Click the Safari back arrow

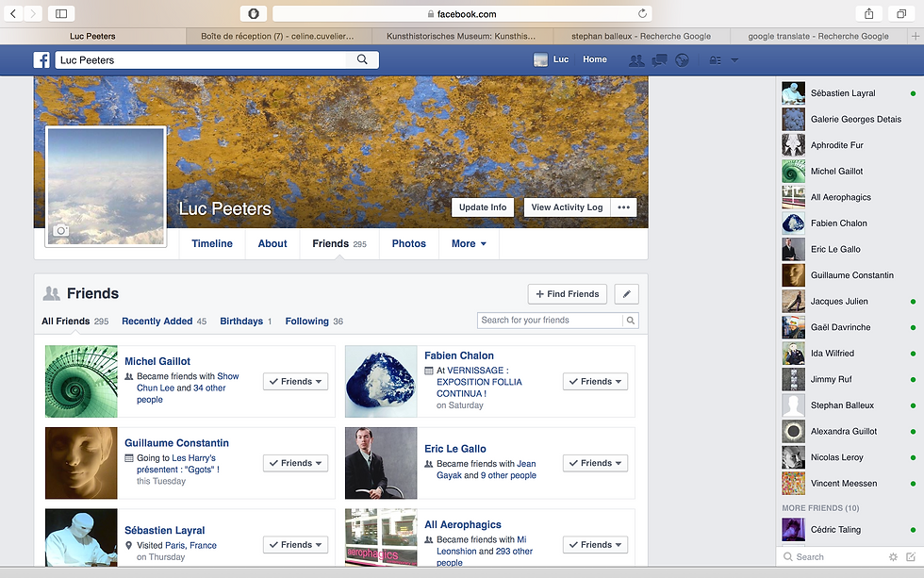(13, 13)
